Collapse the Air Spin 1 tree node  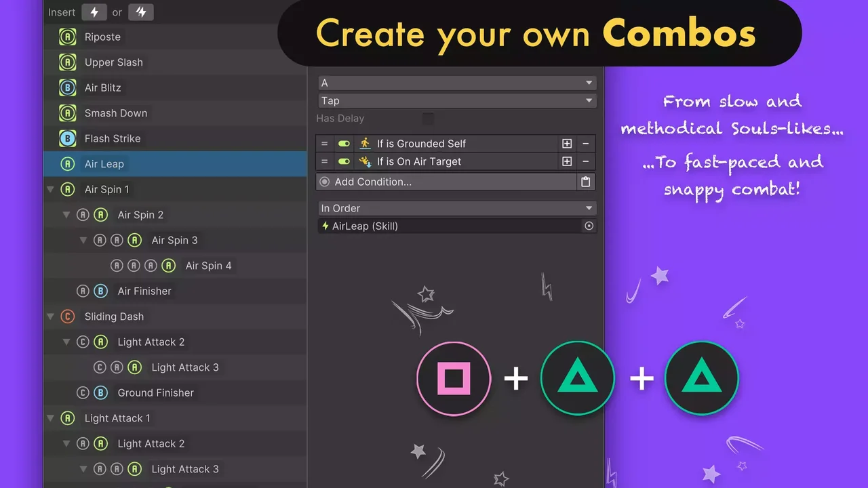coord(50,190)
